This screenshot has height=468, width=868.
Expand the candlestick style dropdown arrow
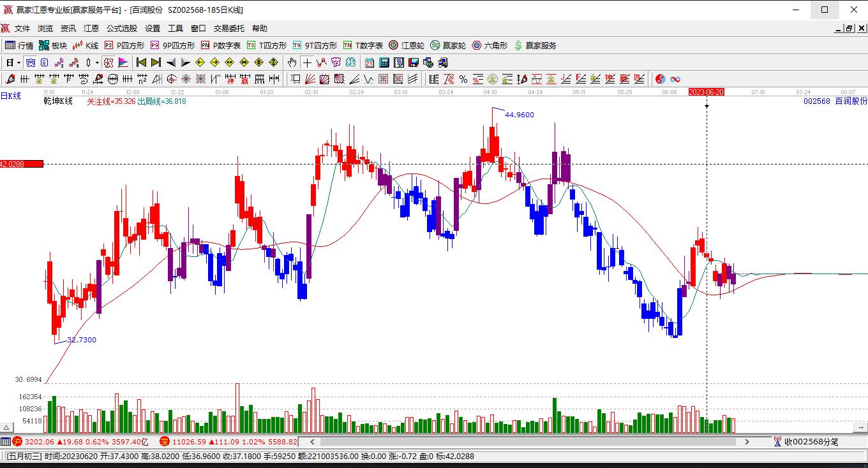tap(97, 62)
